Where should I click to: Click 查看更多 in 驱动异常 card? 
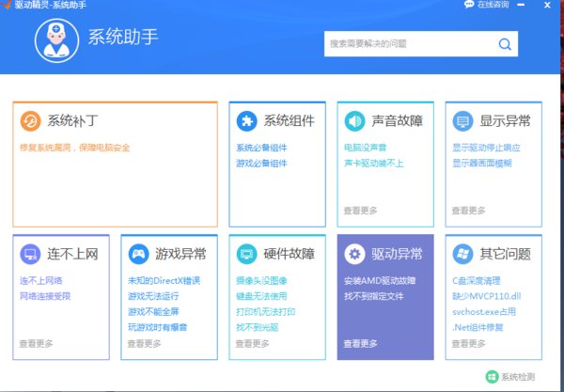pos(360,344)
